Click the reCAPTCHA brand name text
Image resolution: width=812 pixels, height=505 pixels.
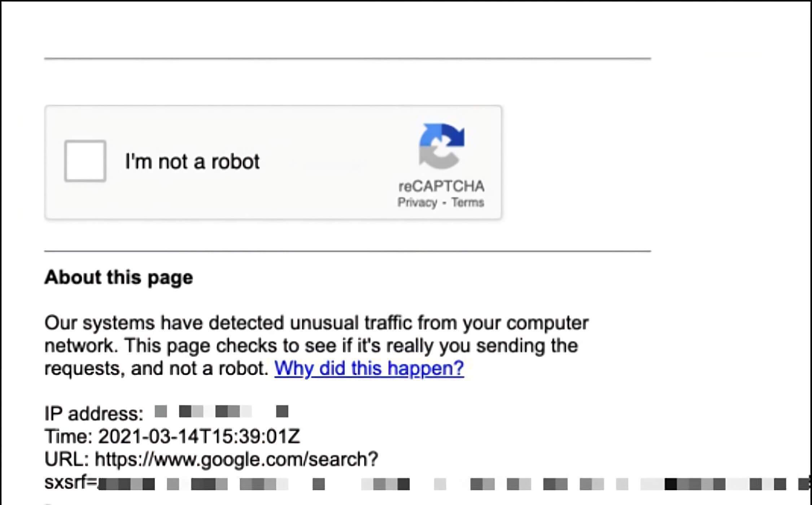(x=441, y=186)
